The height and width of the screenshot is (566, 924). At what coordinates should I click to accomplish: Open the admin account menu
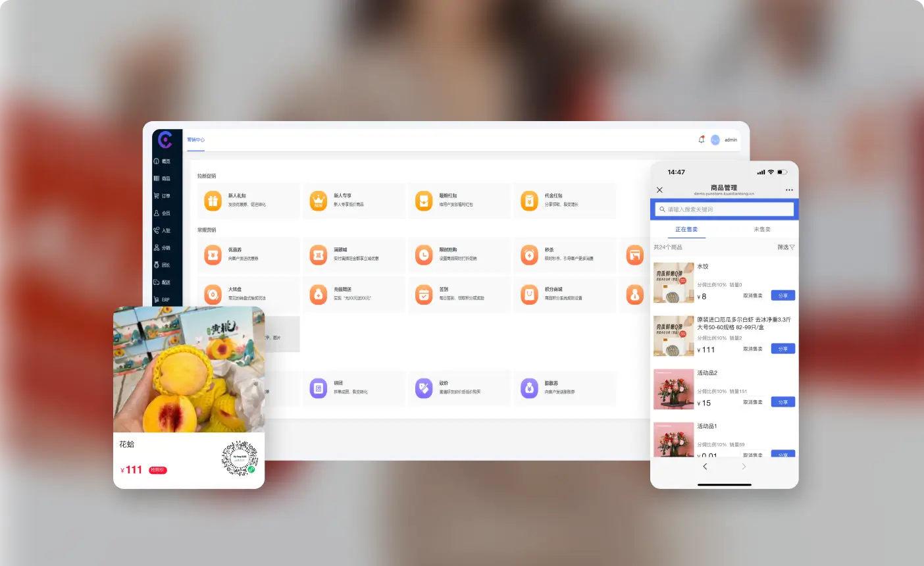pos(731,140)
